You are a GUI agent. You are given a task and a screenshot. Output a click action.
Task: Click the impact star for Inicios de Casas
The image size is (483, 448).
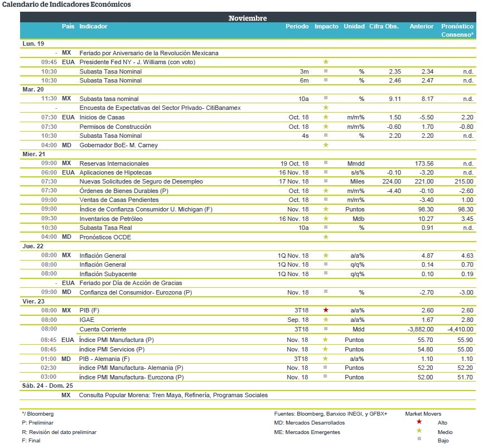pos(326,117)
